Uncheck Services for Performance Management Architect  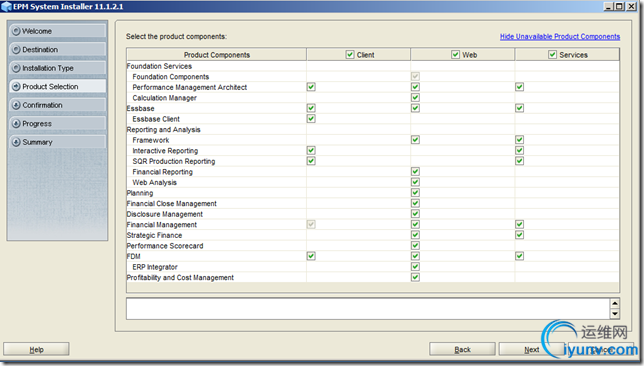[x=520, y=87]
